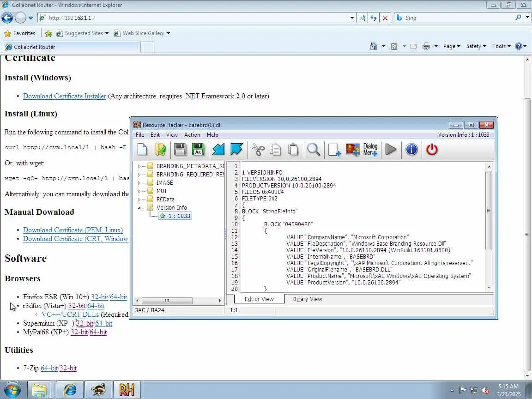This screenshot has width=532, height=399.
Task: Click the Internet Explorer Back button
Action: point(7,18)
